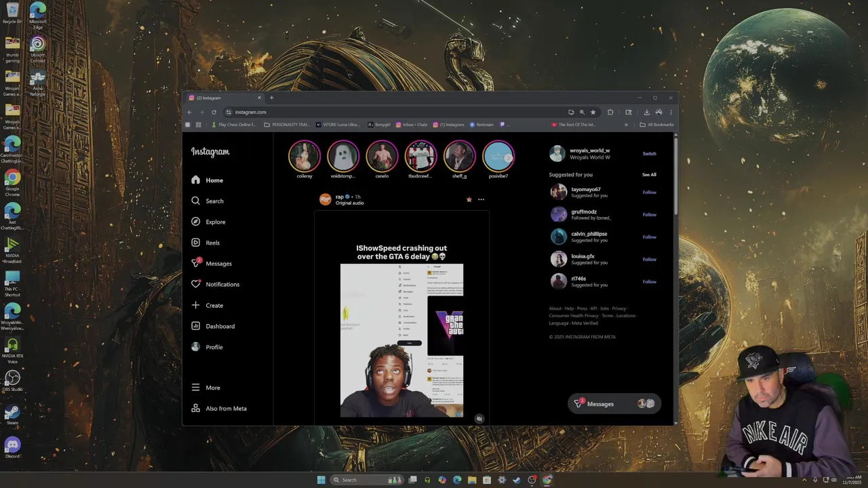Go back in browser
Screen dimensions: 868x488
(x=190, y=113)
